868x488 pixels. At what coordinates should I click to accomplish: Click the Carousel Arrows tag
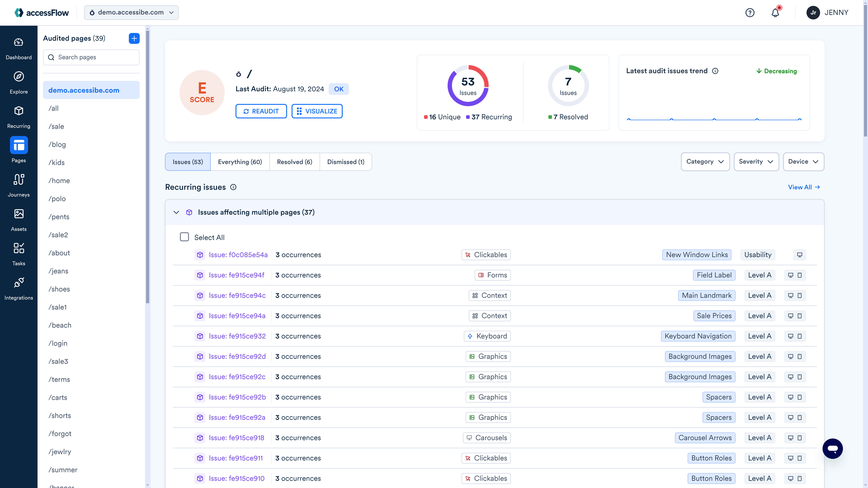coord(705,438)
